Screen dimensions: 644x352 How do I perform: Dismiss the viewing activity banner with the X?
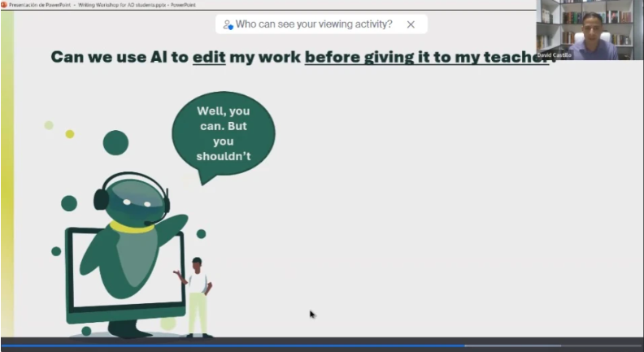[x=411, y=24]
